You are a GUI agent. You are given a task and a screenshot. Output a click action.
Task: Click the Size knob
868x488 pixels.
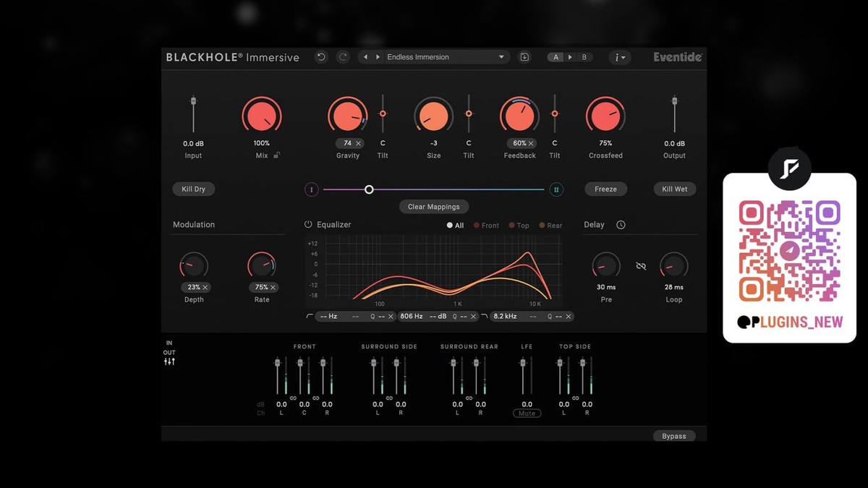434,116
